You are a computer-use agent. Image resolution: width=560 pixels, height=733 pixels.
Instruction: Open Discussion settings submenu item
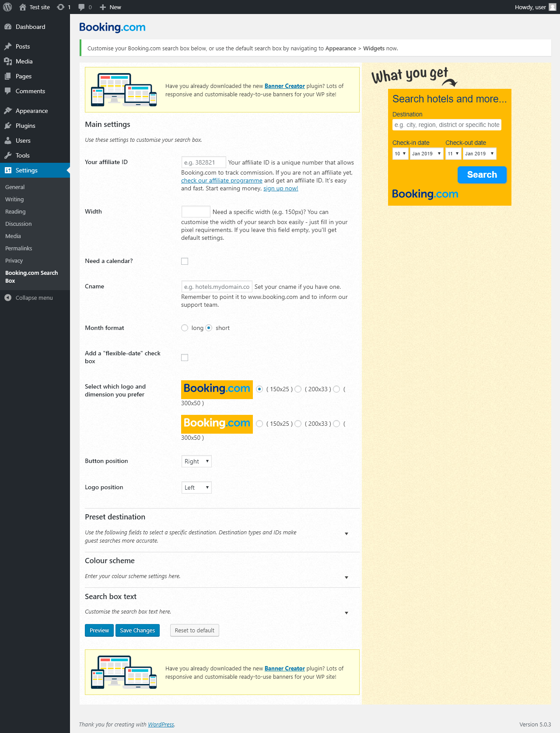pos(18,224)
